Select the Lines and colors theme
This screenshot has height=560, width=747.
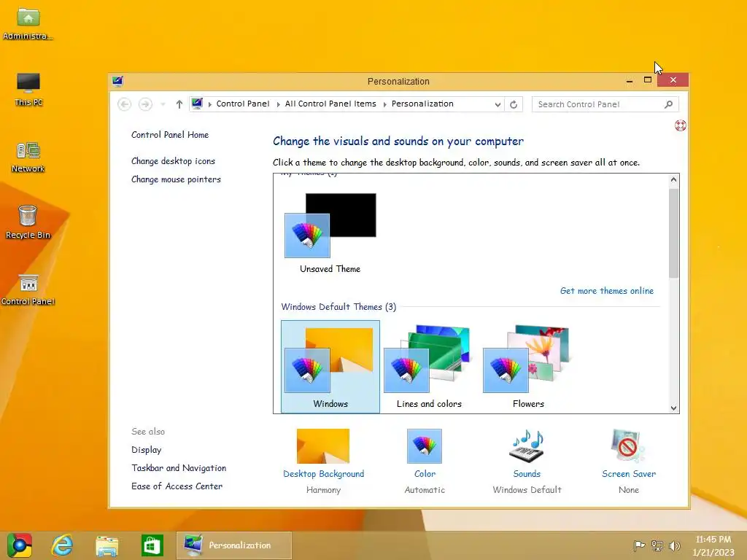pyautogui.click(x=429, y=366)
